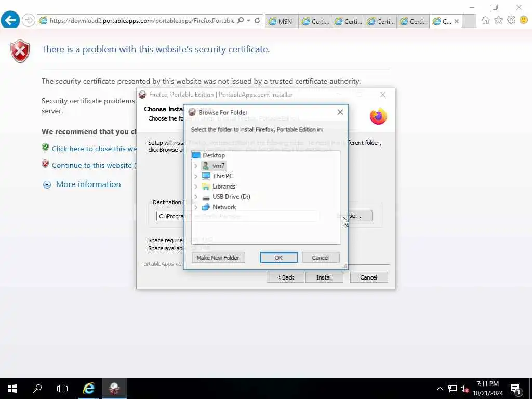Open a new blank browser tab
532x399 pixels.
pos(469,21)
